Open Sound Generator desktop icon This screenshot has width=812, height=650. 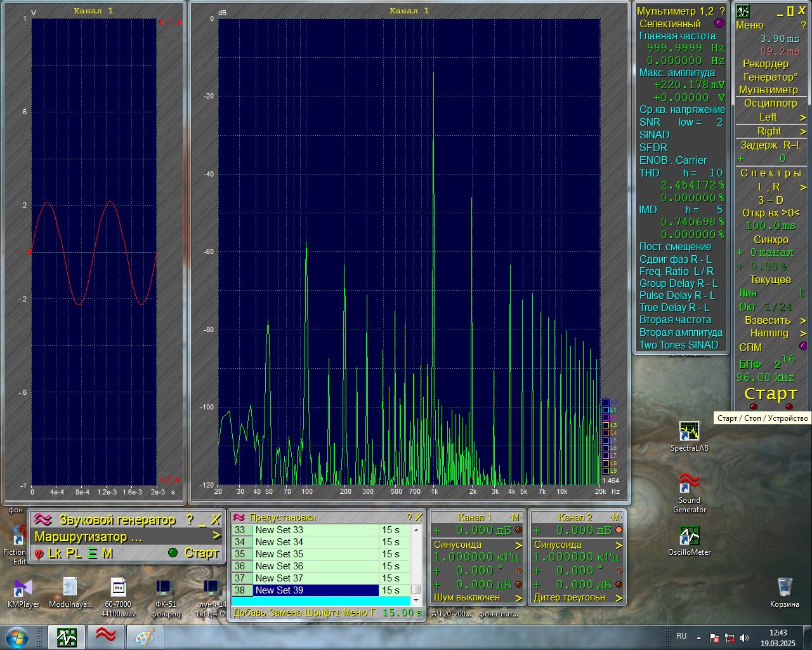click(689, 493)
